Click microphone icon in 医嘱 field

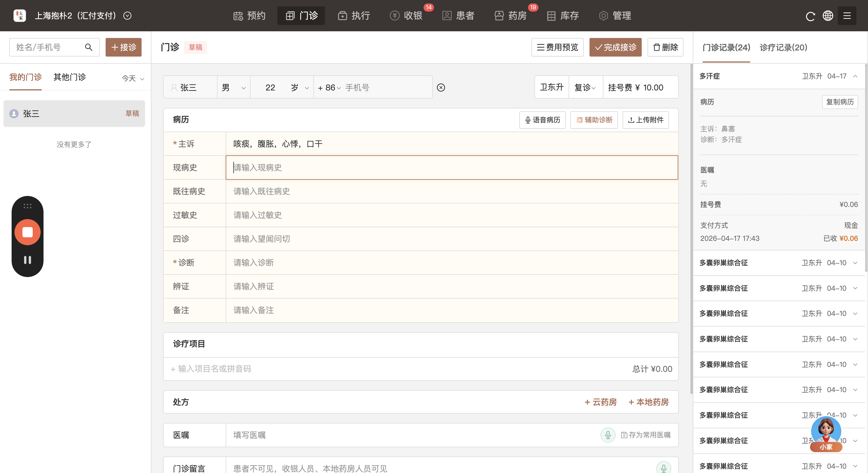click(x=608, y=435)
